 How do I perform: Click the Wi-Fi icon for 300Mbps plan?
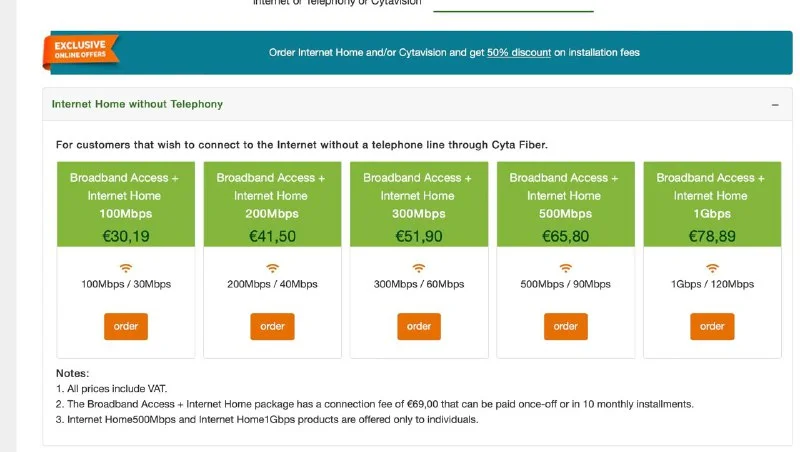pyautogui.click(x=419, y=268)
